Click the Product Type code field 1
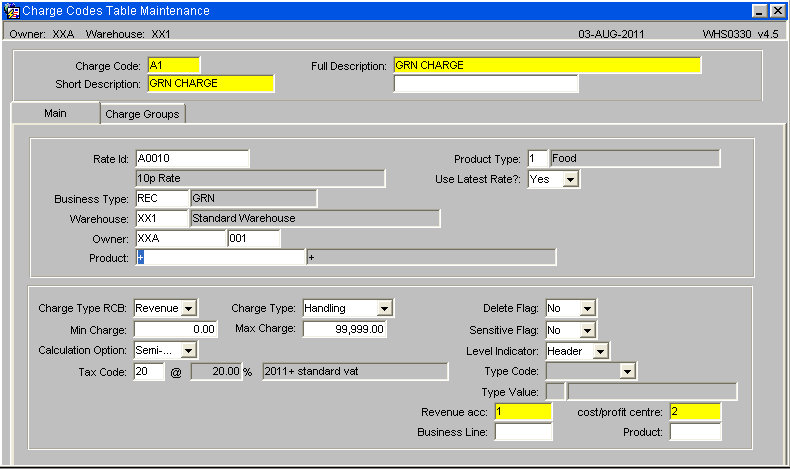The image size is (790, 469). [x=538, y=159]
